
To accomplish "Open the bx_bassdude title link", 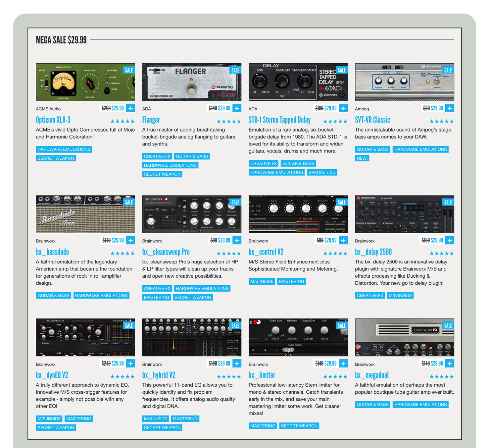I will (52, 252).
